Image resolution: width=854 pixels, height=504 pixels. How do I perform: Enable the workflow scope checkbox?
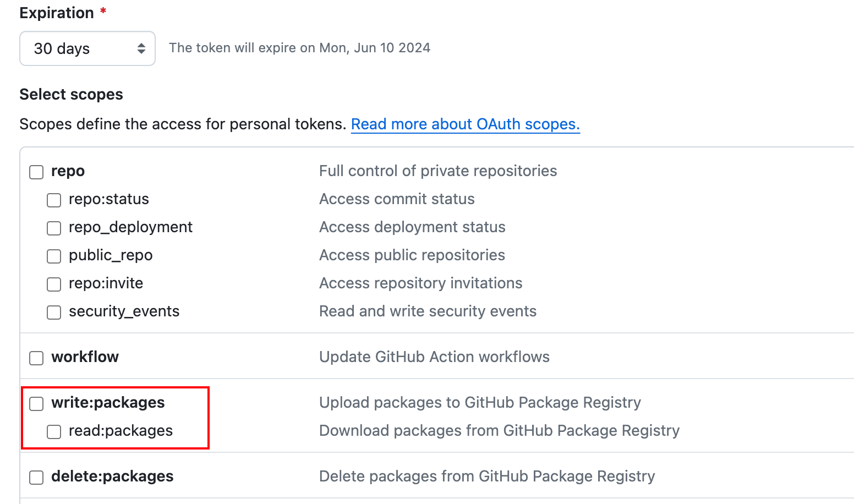36,358
